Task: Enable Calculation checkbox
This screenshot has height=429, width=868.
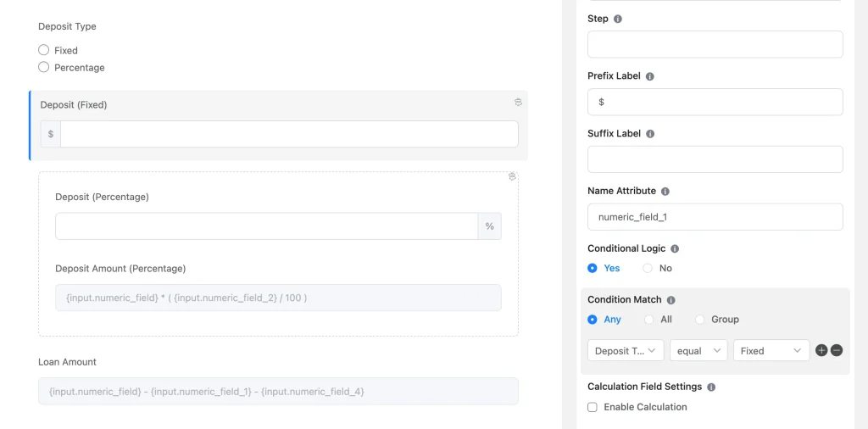Action: click(593, 407)
